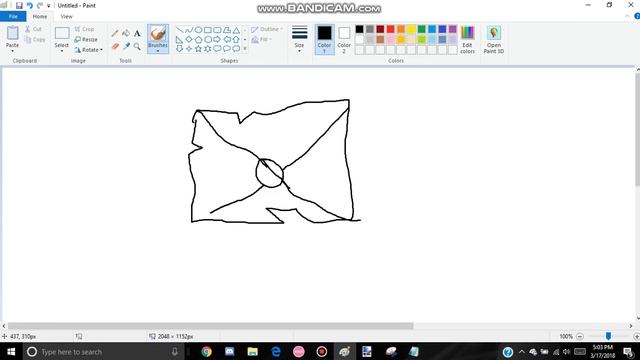Open Customize Quick Access Toolbar arrow
This screenshot has width=640, height=360.
pos(49,6)
